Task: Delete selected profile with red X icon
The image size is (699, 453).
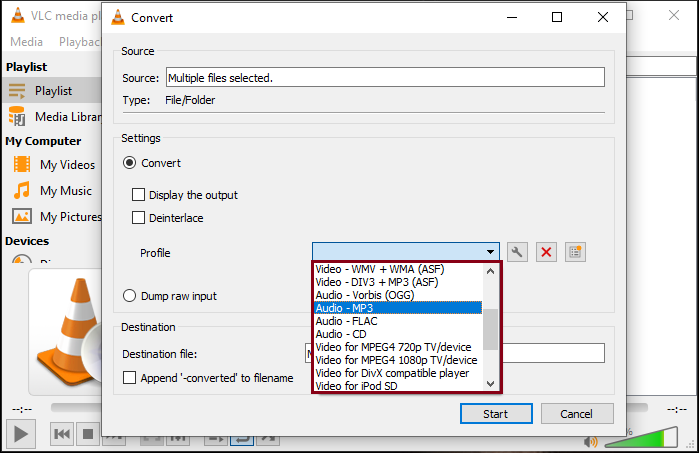Action: (546, 252)
